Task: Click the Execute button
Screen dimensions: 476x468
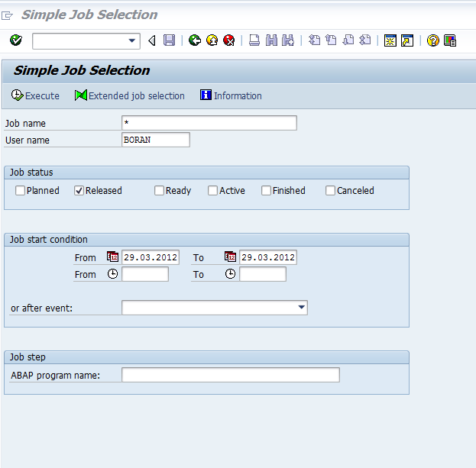Action: pos(35,95)
